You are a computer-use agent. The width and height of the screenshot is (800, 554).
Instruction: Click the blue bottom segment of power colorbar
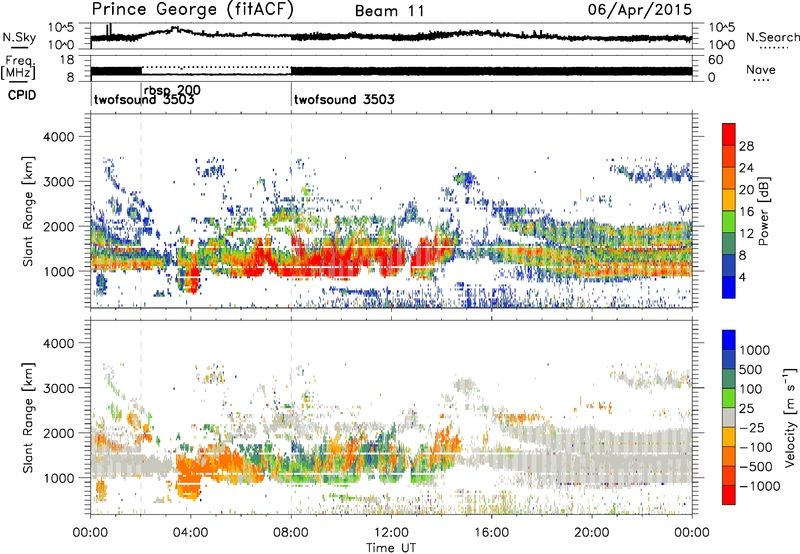coord(729,287)
